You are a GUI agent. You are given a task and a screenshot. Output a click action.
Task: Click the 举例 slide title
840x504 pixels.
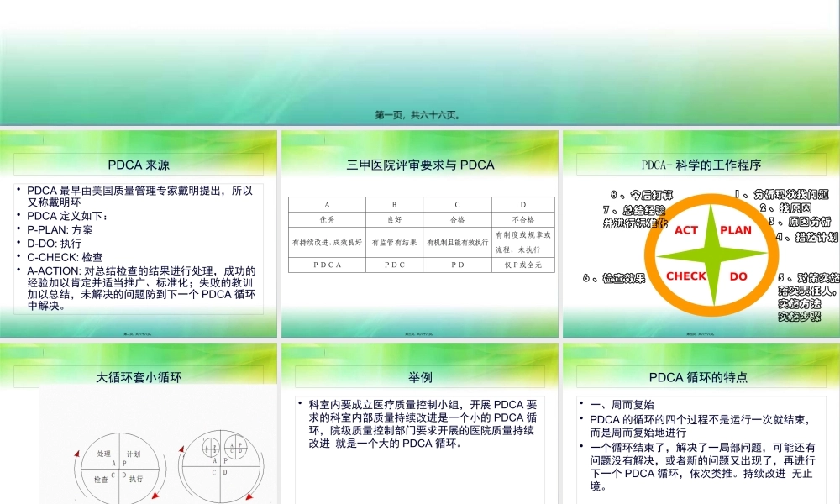419,376
